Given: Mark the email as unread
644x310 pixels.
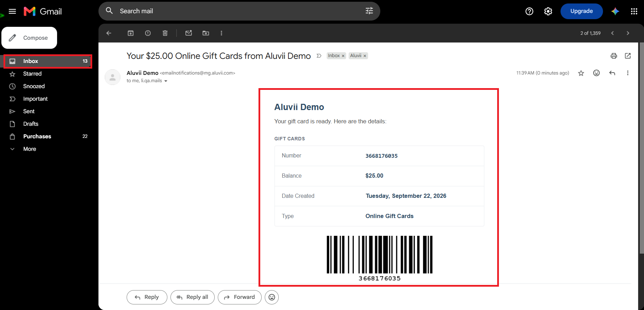Looking at the screenshot, I should pyautogui.click(x=189, y=33).
